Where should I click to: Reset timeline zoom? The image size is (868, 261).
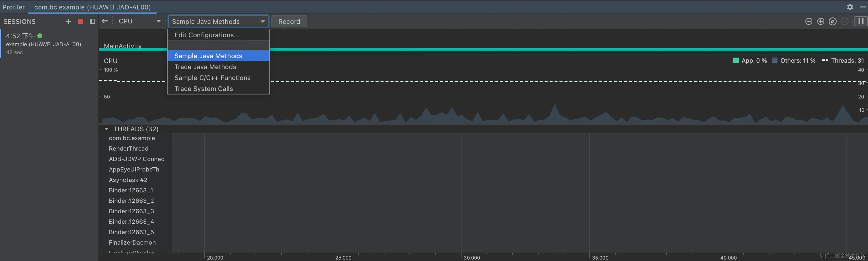click(x=833, y=22)
